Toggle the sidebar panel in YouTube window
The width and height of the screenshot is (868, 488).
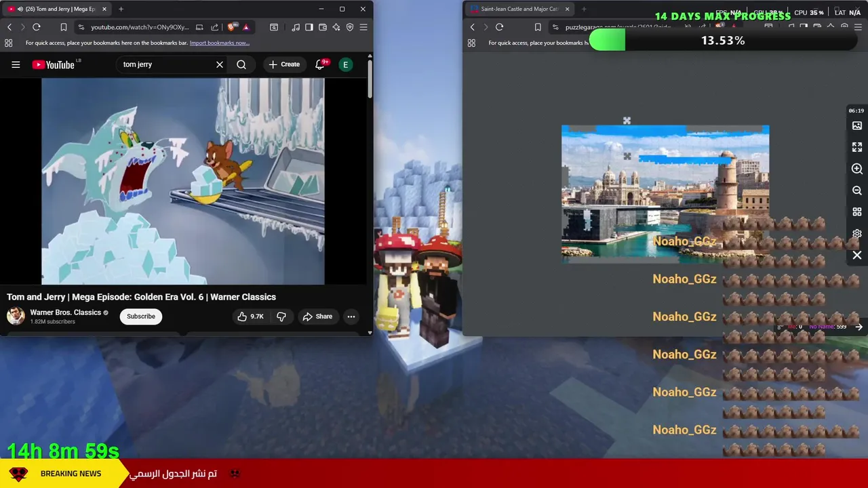pos(309,27)
